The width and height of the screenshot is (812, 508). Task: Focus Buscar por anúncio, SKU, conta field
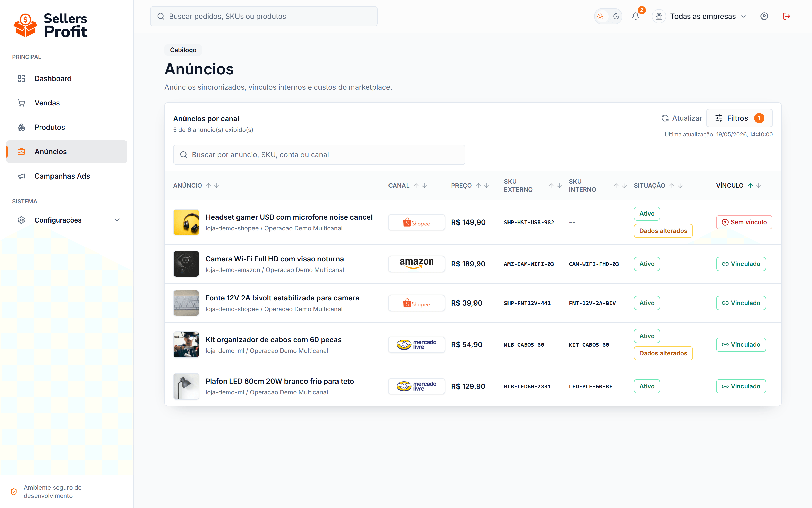click(319, 154)
